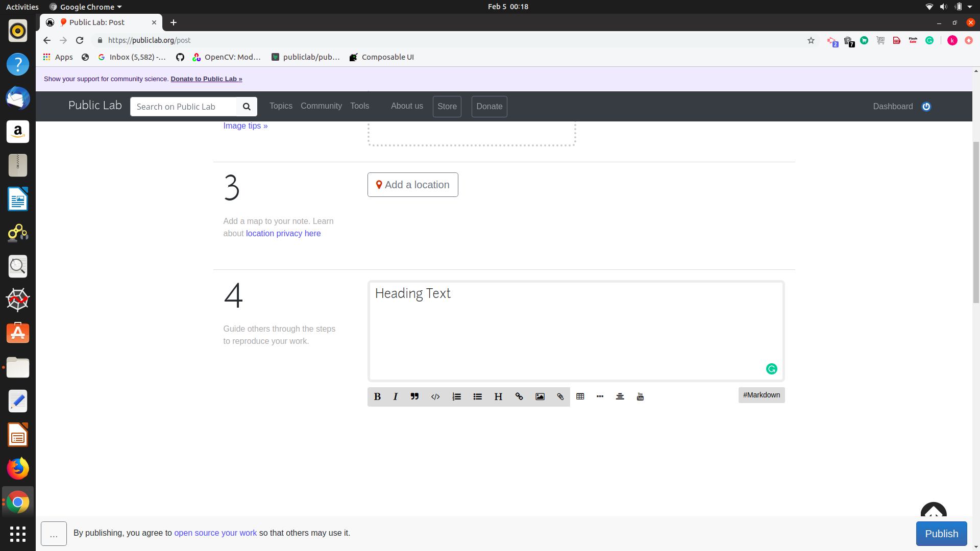Screen dimensions: 980x551
Task: Apply italic formatting in the editor toolbar
Action: (x=395, y=396)
